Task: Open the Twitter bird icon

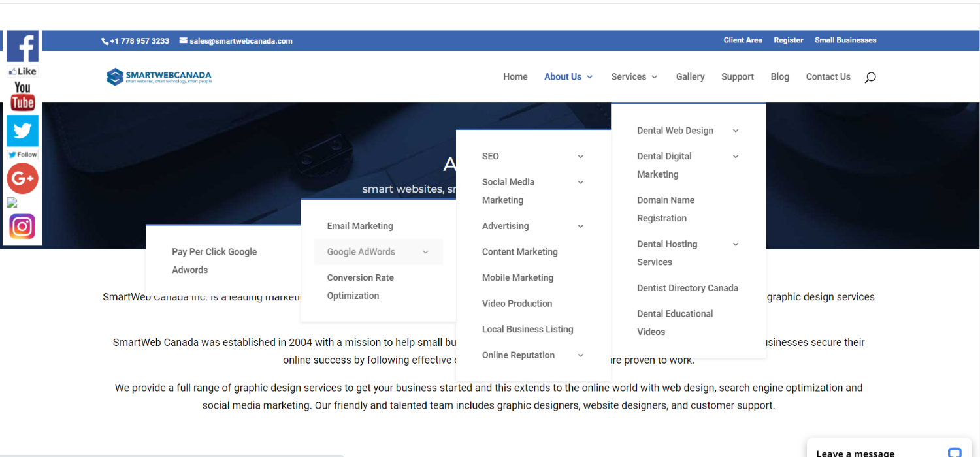Action: (23, 131)
